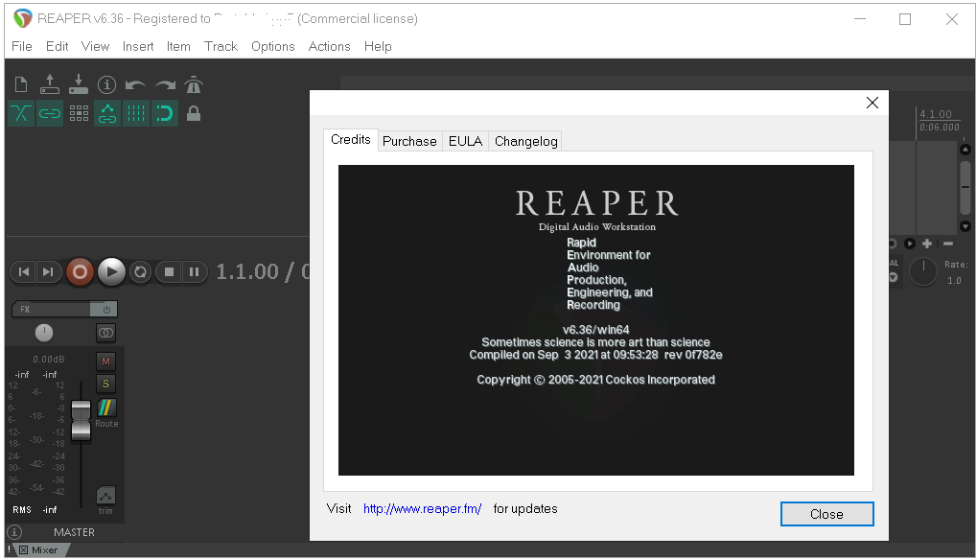Toggle grid lines icon
Viewport: 977px width, 560px height.
coord(136,113)
